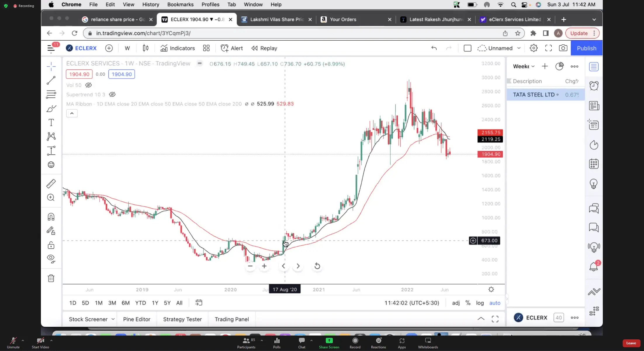The width and height of the screenshot is (644, 351).
Task: Toggle visibility of Vol 50 indicator
Action: tap(89, 85)
